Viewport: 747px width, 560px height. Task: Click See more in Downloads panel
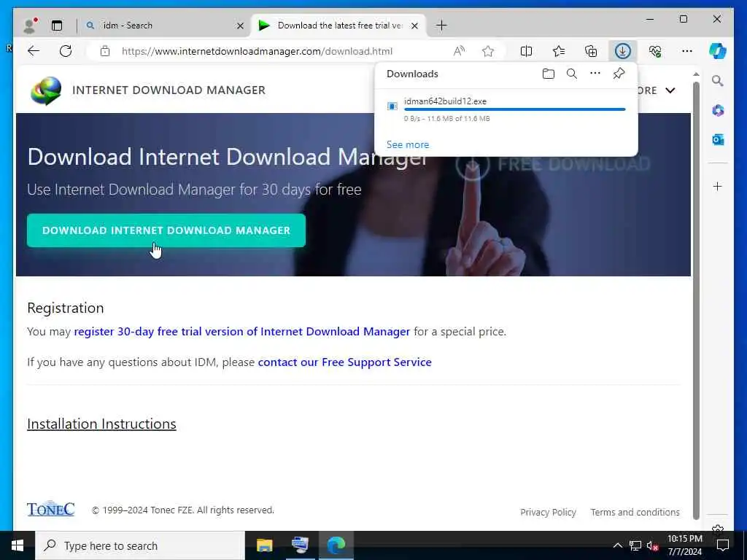tap(408, 145)
